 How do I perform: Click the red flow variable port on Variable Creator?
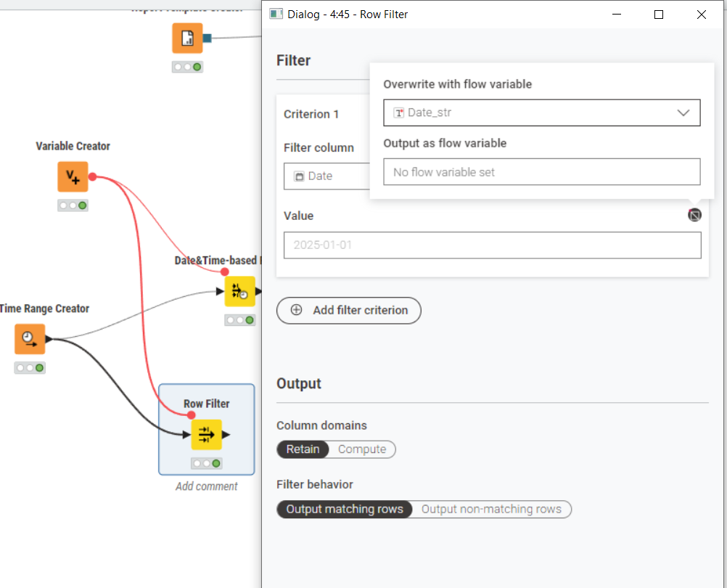click(x=93, y=176)
